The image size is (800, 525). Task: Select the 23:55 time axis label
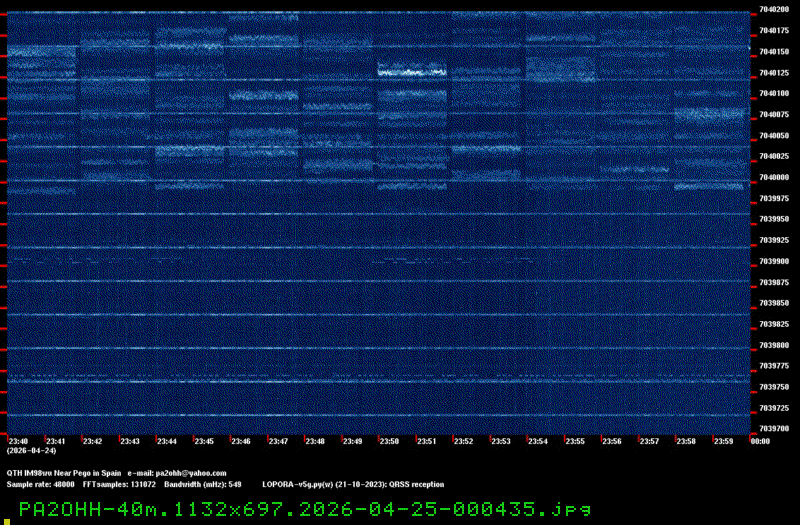click(x=575, y=441)
